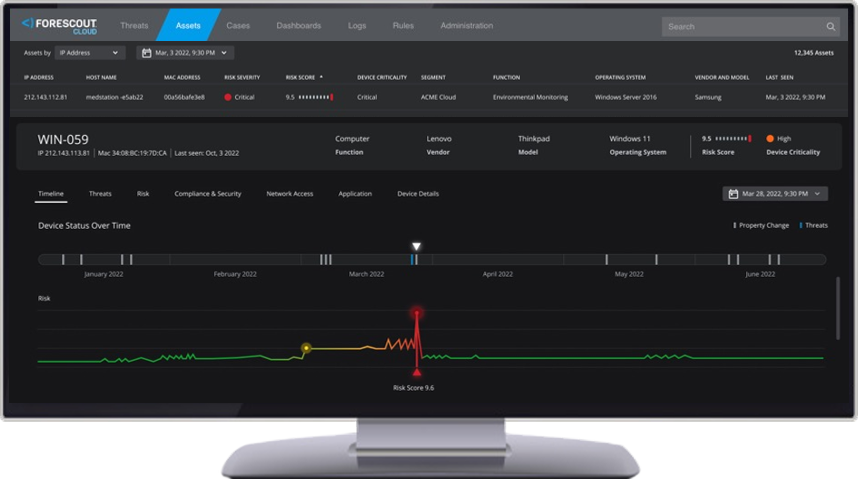This screenshot has height=479, width=858.
Task: Open the Cases navigation tab
Action: [x=238, y=25]
